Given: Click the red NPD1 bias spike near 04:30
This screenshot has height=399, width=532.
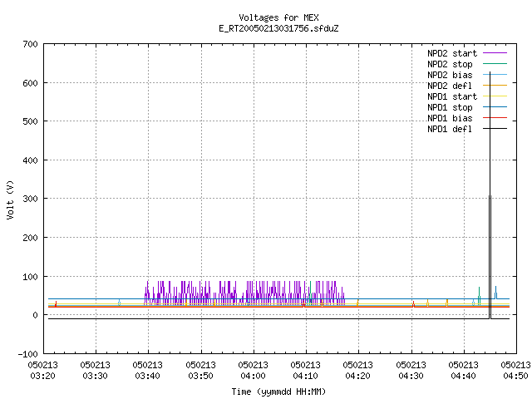Looking at the screenshot, I should coord(413,303).
